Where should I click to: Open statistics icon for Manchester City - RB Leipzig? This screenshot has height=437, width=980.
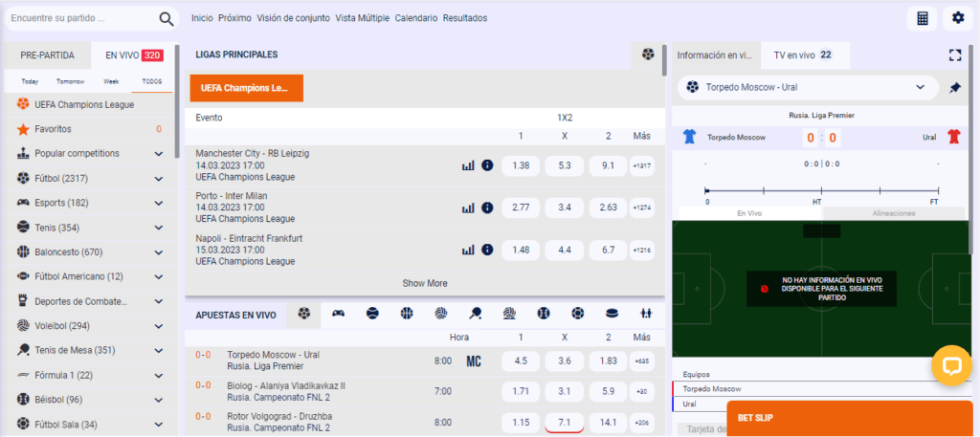point(468,165)
